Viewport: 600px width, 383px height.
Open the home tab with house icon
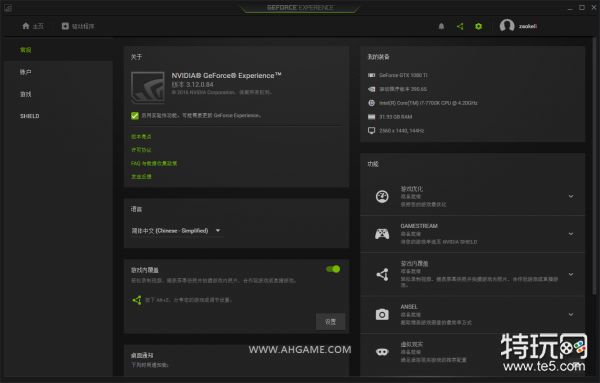point(32,26)
